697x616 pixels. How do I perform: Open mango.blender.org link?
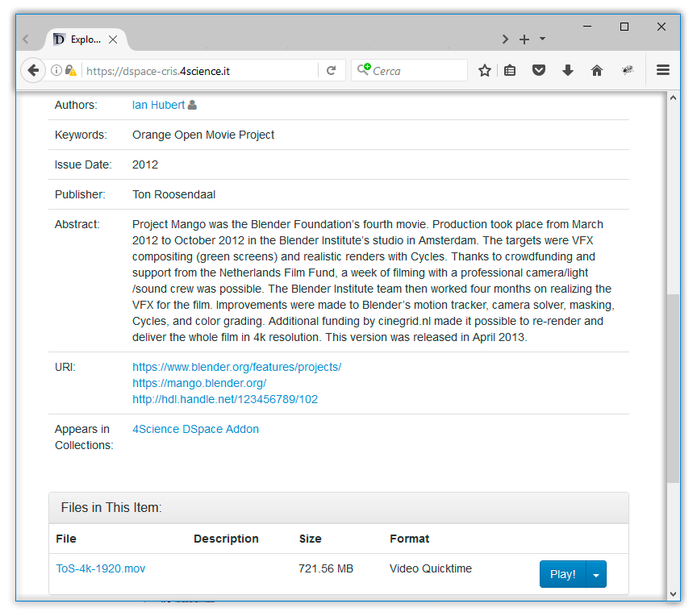point(199,383)
